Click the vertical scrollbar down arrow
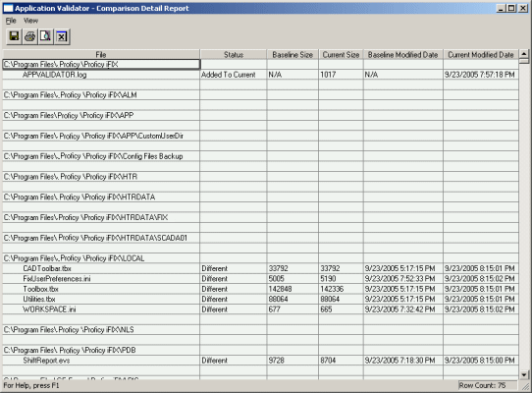532x393 pixels. coord(524,374)
